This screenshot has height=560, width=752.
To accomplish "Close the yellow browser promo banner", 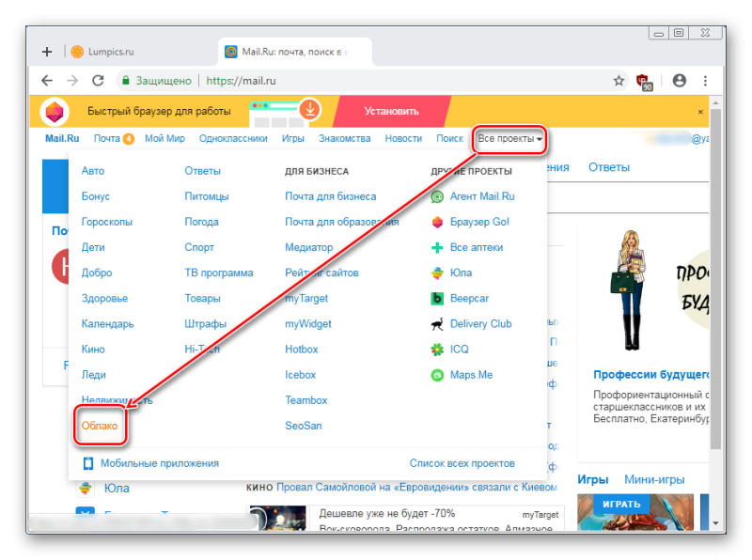I will pos(700,112).
